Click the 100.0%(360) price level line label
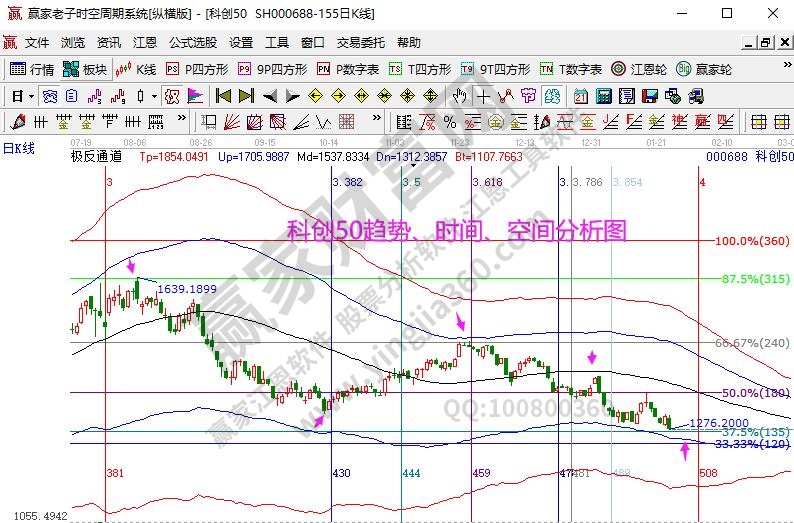The width and height of the screenshot is (794, 523). 750,242
